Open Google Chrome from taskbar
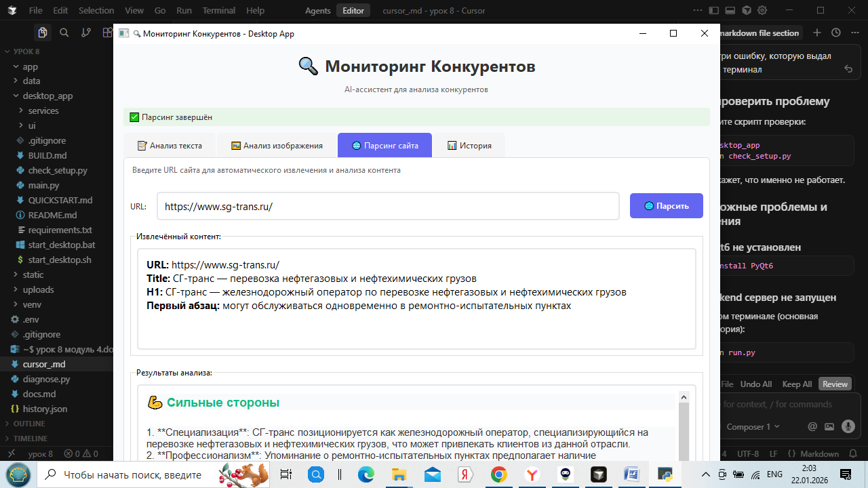868x488 pixels. click(x=498, y=474)
